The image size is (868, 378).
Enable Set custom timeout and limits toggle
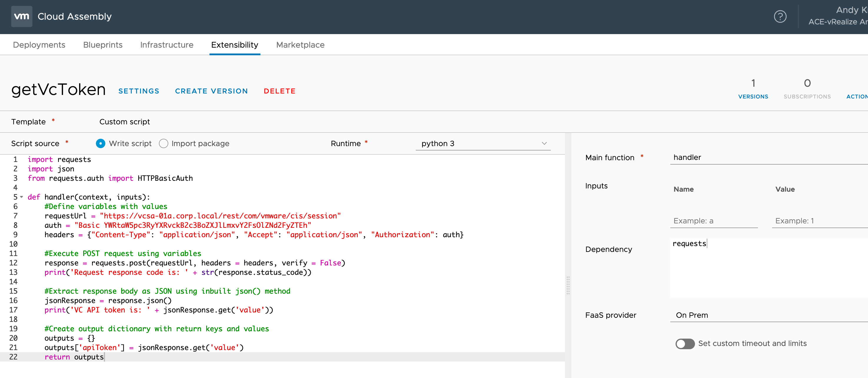click(685, 343)
